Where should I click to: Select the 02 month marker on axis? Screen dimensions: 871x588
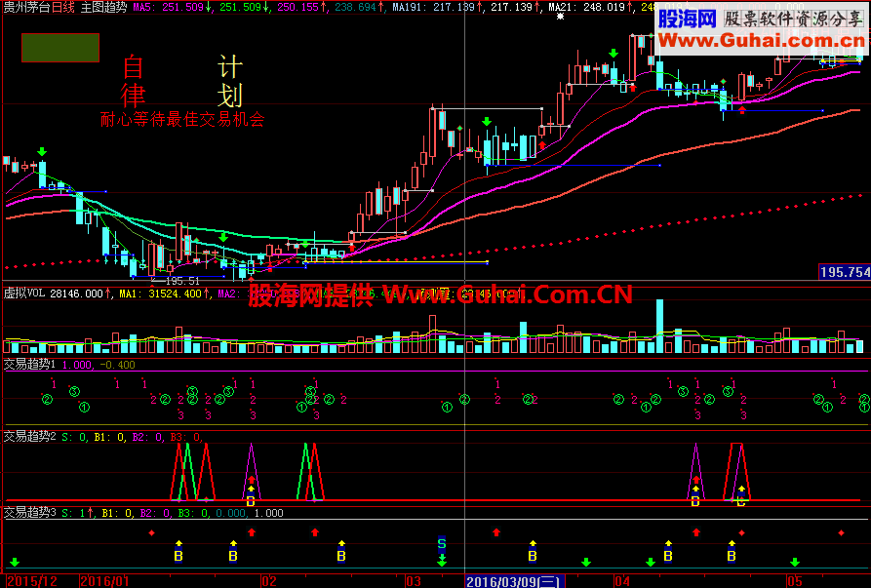269,581
